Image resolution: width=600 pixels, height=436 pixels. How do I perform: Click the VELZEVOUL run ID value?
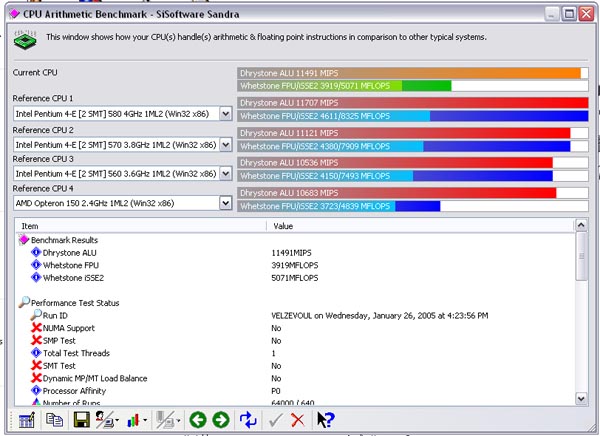click(380, 315)
